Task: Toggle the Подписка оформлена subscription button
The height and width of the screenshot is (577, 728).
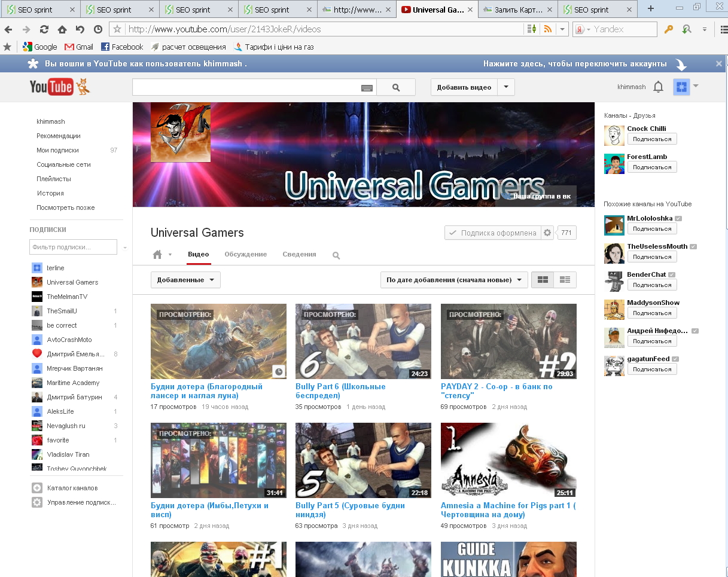Action: point(492,233)
